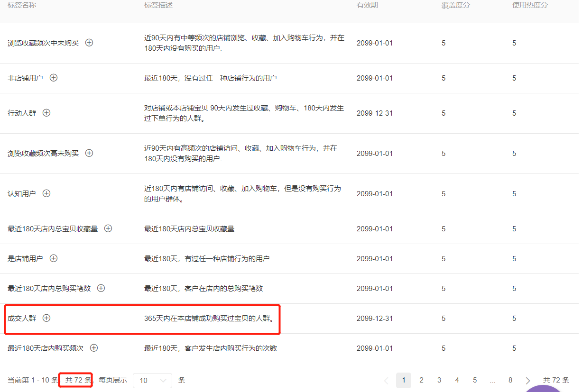
Task: Go to page 2 of results
Action: [x=421, y=380]
